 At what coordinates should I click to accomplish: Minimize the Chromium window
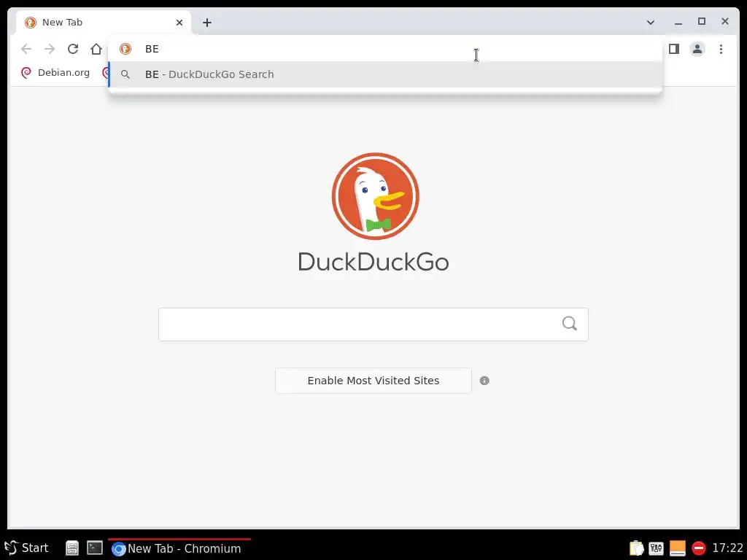point(678,22)
